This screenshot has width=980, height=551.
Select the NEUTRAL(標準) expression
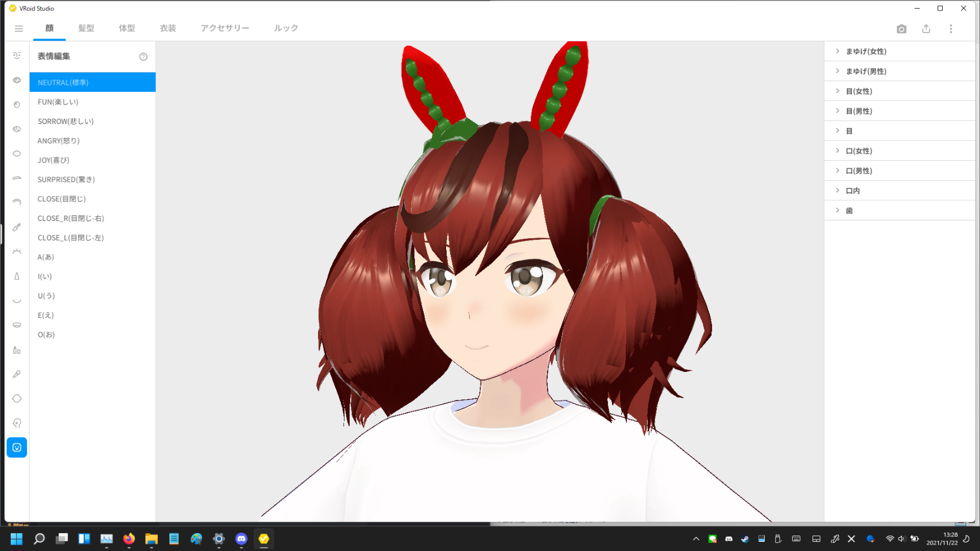click(92, 82)
